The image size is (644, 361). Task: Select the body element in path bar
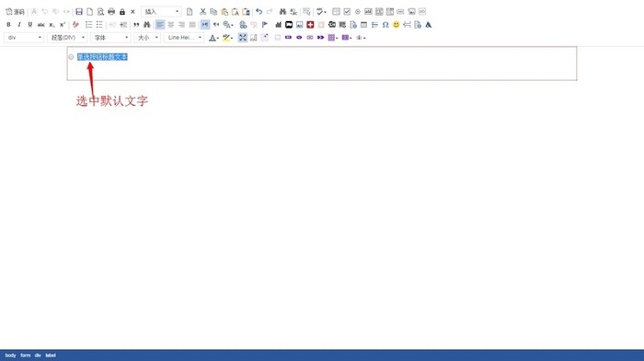click(x=10, y=355)
